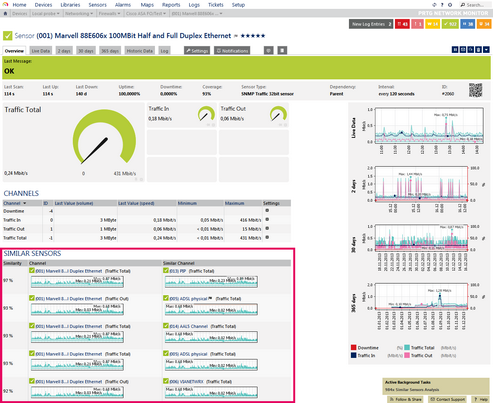Expand the Networking breadcrumb dropdown
This screenshot has height=403, width=493.
pos(92,14)
